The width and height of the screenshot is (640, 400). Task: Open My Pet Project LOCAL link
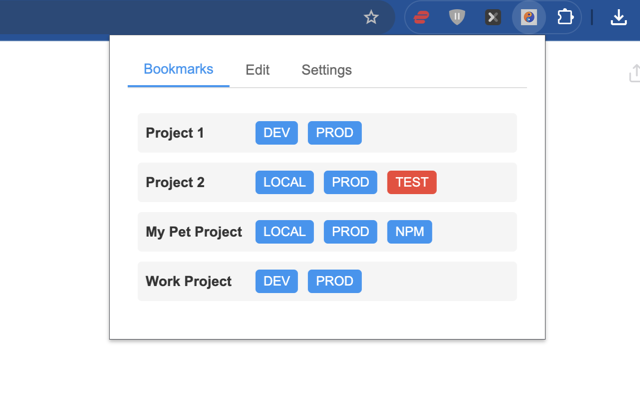tap(284, 232)
